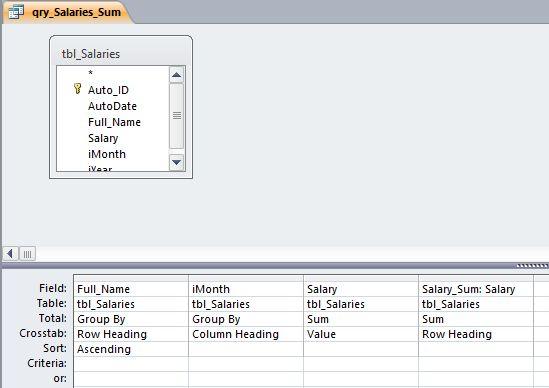Select Full_Name in the tbl_Salaries field list
The height and width of the screenshot is (388, 549).
[114, 122]
